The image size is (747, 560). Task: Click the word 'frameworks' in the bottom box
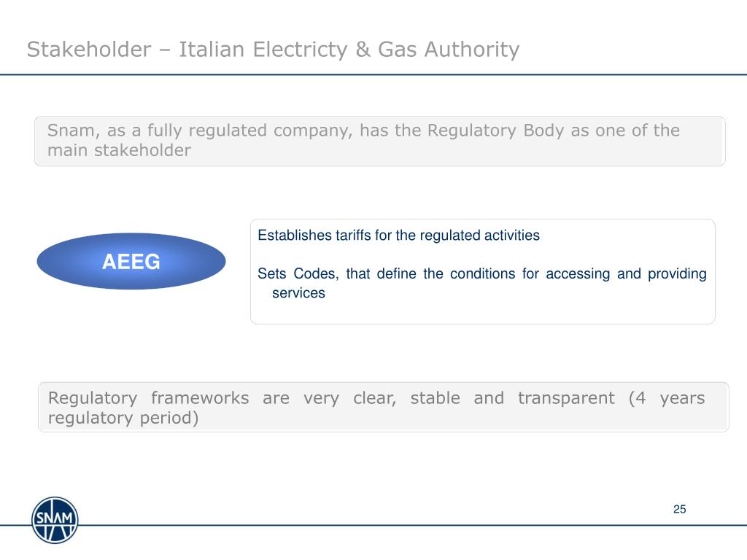click(199, 398)
